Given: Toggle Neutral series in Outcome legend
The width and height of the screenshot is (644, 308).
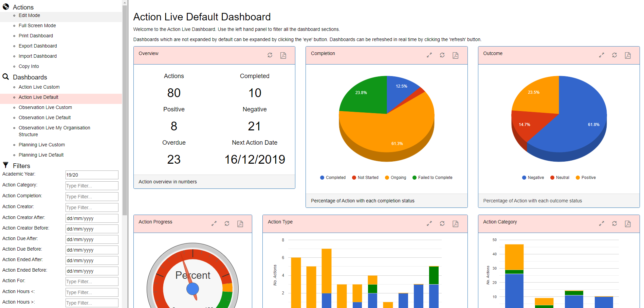Looking at the screenshot, I should (x=560, y=178).
